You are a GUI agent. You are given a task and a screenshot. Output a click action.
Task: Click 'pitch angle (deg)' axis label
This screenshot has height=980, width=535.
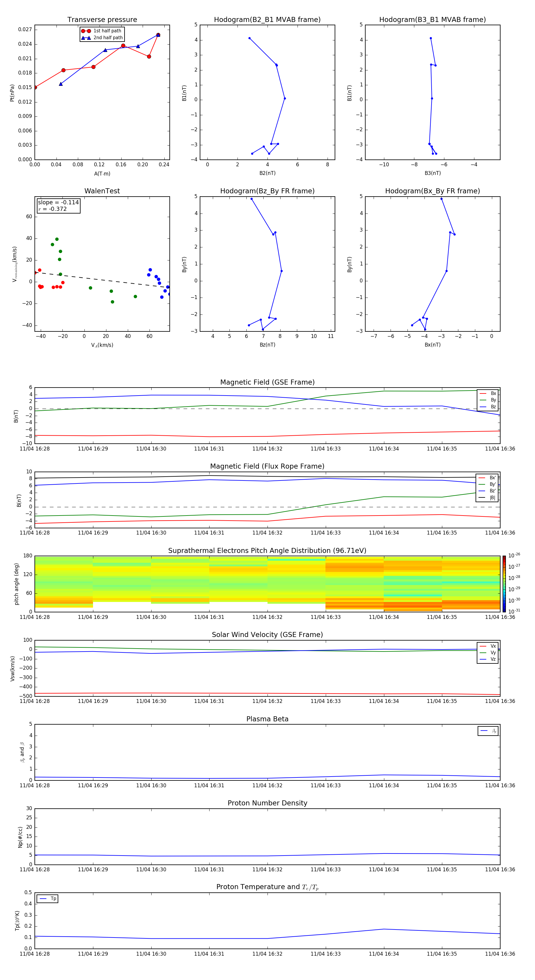[x=16, y=584]
